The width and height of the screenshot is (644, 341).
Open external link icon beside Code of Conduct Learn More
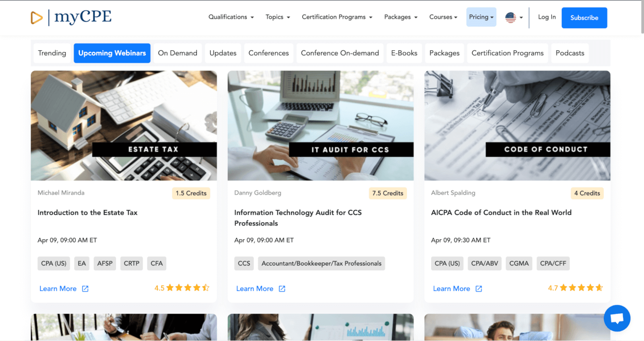(479, 289)
